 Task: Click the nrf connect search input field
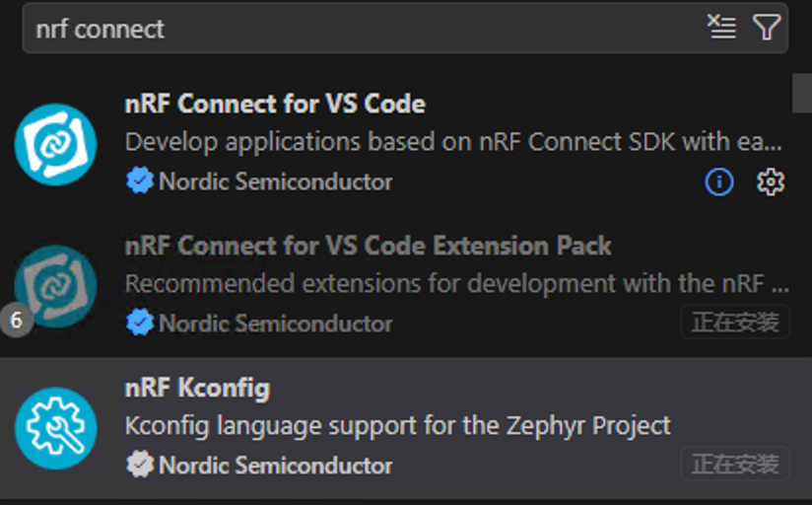[x=365, y=29]
